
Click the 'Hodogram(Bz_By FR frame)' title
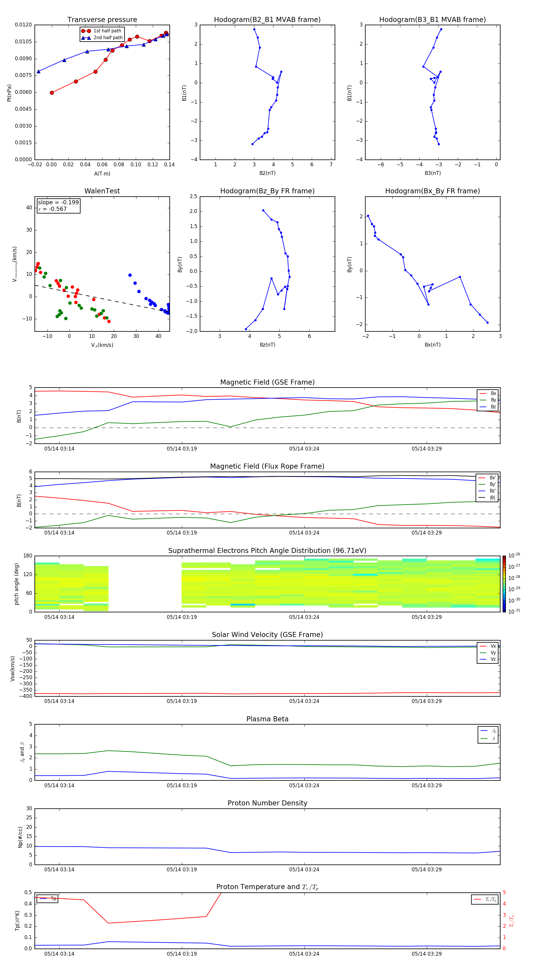(267, 191)
